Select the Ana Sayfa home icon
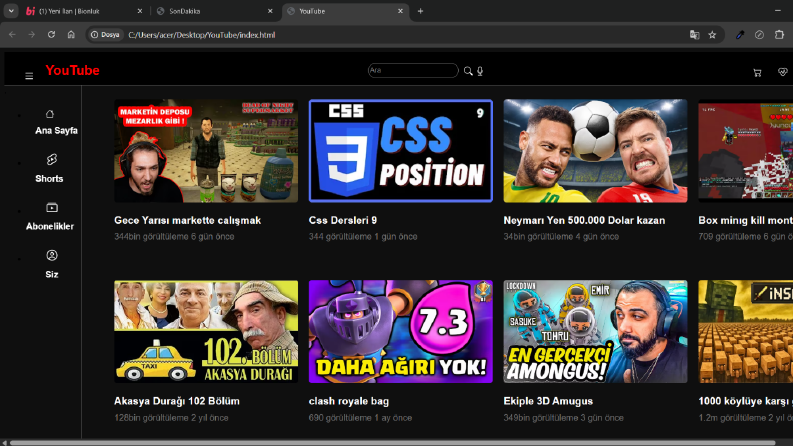793x446 pixels. click(50, 114)
